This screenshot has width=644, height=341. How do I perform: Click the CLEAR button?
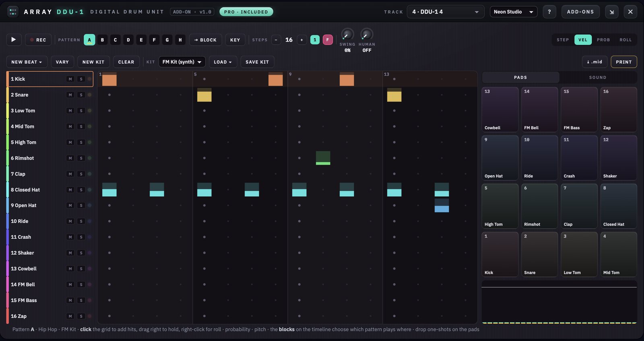click(x=126, y=62)
